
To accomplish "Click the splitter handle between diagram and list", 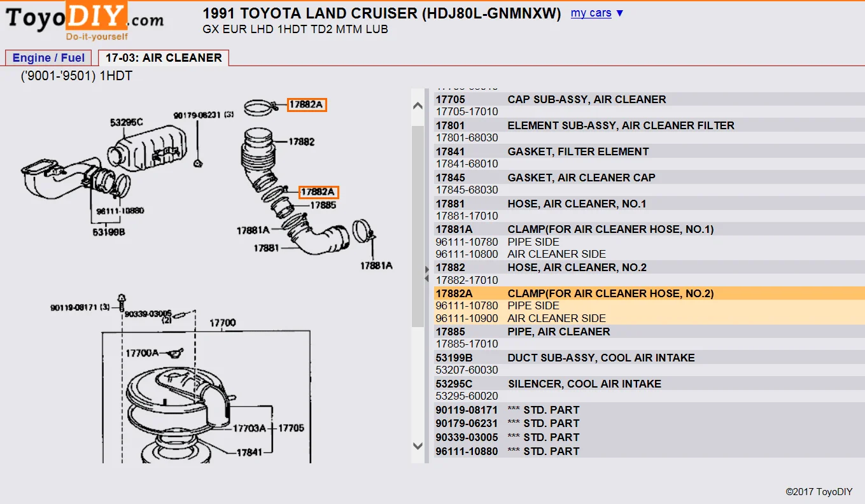I will [427, 275].
